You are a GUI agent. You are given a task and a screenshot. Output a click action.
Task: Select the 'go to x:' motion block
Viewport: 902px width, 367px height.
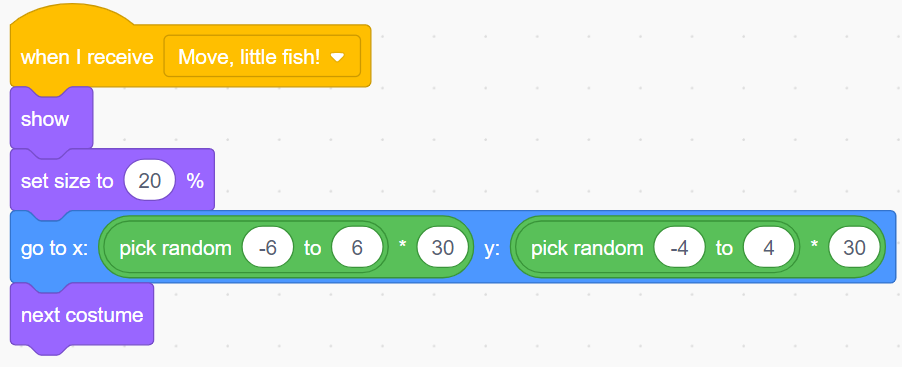pyautogui.click(x=54, y=249)
